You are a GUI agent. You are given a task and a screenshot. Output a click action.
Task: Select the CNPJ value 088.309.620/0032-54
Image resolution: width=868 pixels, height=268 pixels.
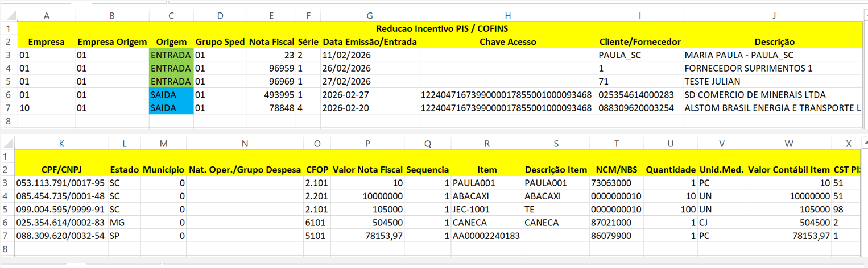pos(61,235)
